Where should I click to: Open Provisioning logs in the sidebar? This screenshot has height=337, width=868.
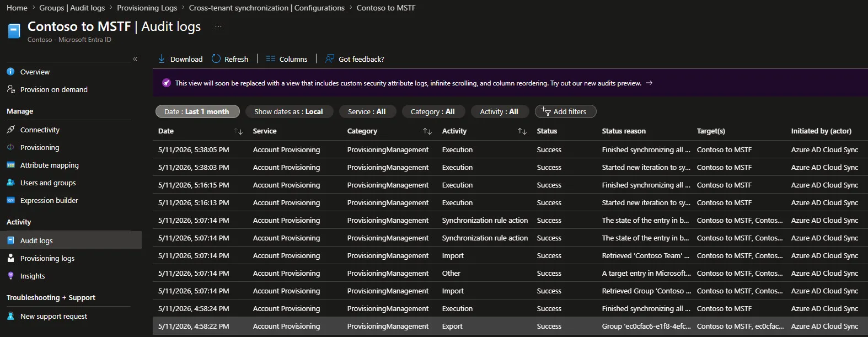pos(47,258)
